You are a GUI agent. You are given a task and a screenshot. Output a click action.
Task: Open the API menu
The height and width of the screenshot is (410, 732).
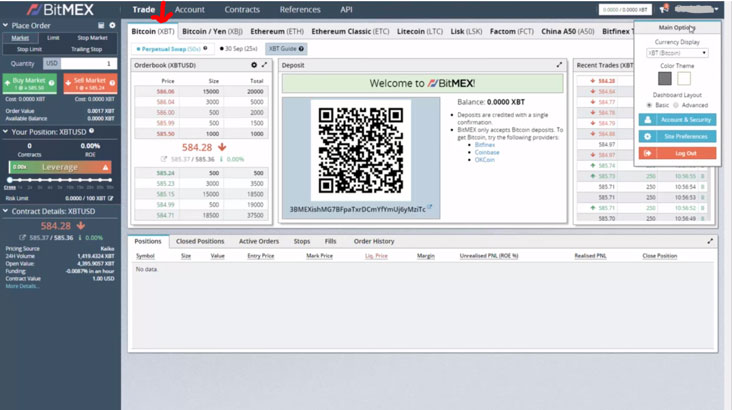346,9
